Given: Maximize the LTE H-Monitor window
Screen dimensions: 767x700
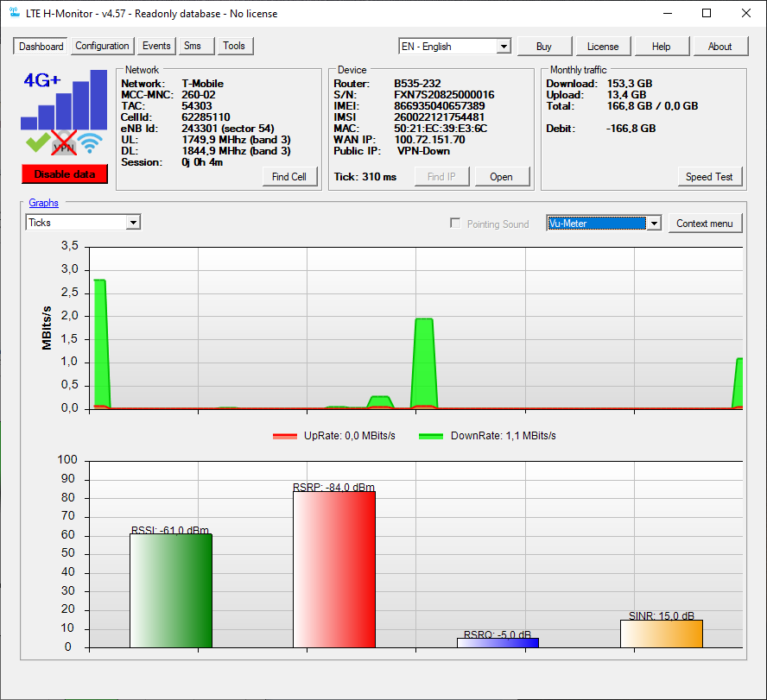Looking at the screenshot, I should click(707, 13).
